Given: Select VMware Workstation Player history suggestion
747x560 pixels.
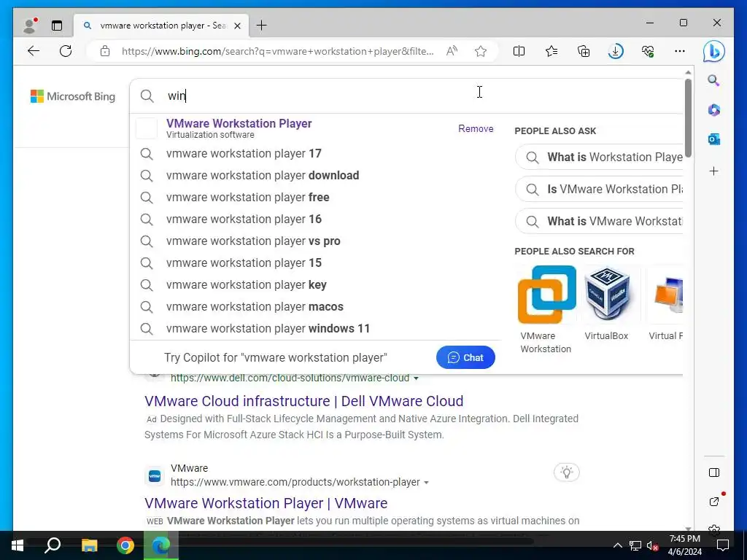Looking at the screenshot, I should click(x=239, y=128).
